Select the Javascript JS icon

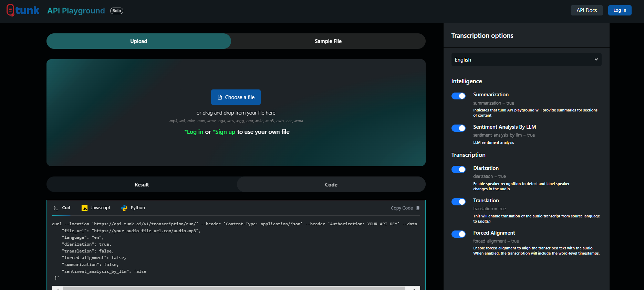pyautogui.click(x=84, y=208)
